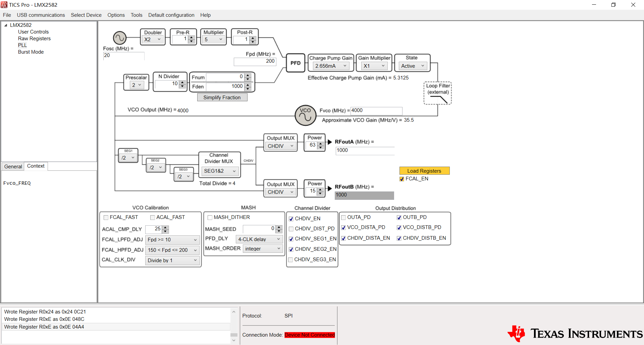Increase the ACAL_CMP_DLY value
The height and width of the screenshot is (345, 644).
coord(165,228)
